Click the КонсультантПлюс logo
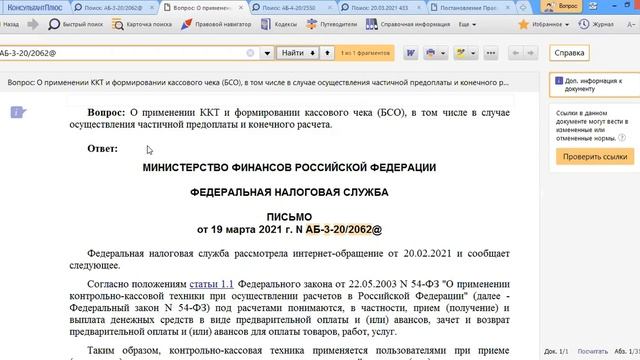 point(35,8)
